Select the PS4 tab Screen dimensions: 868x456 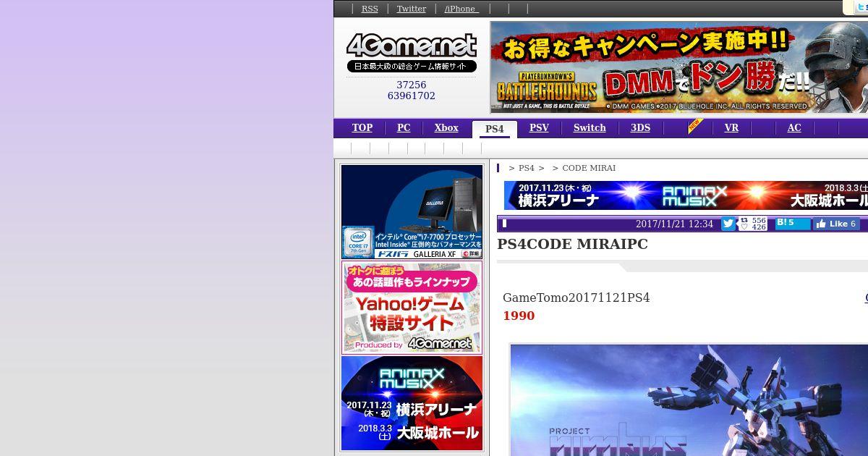click(x=495, y=129)
